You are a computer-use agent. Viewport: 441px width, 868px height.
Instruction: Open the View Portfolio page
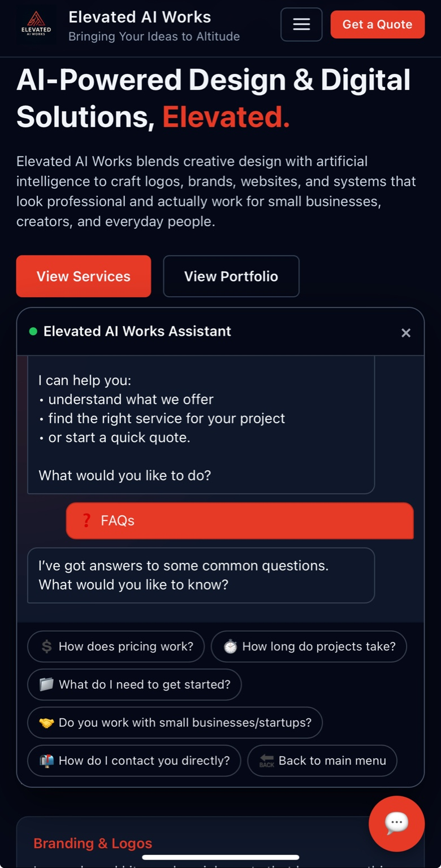(231, 276)
